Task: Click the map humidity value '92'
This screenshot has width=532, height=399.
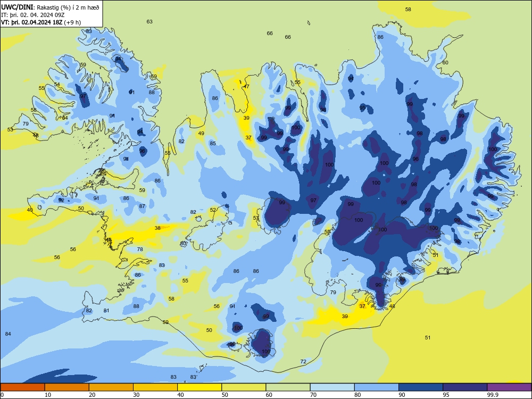Action: coord(61,201)
